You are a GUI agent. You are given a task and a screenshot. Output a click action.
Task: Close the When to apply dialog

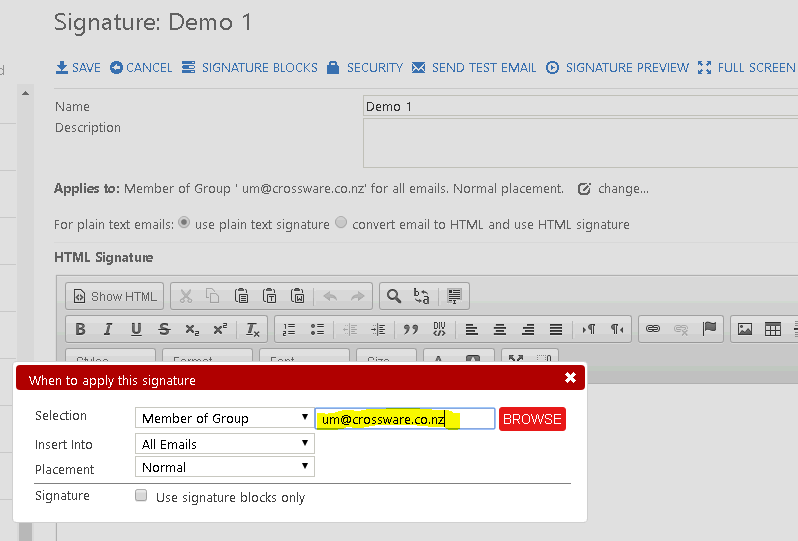point(571,378)
